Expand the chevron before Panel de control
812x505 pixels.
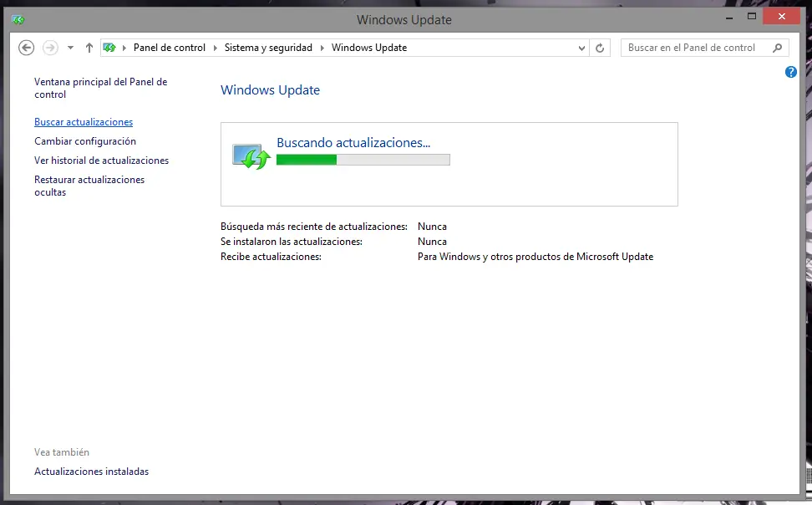tap(124, 48)
